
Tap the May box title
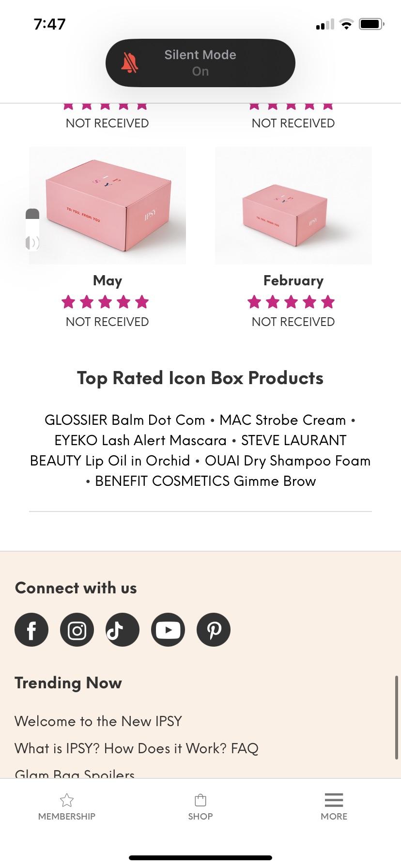[108, 280]
